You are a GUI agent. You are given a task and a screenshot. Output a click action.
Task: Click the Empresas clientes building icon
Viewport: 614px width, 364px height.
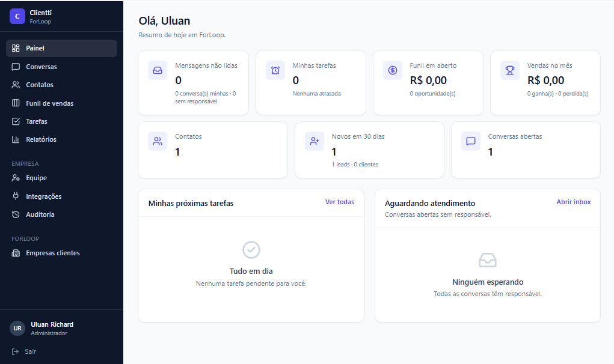coord(16,253)
